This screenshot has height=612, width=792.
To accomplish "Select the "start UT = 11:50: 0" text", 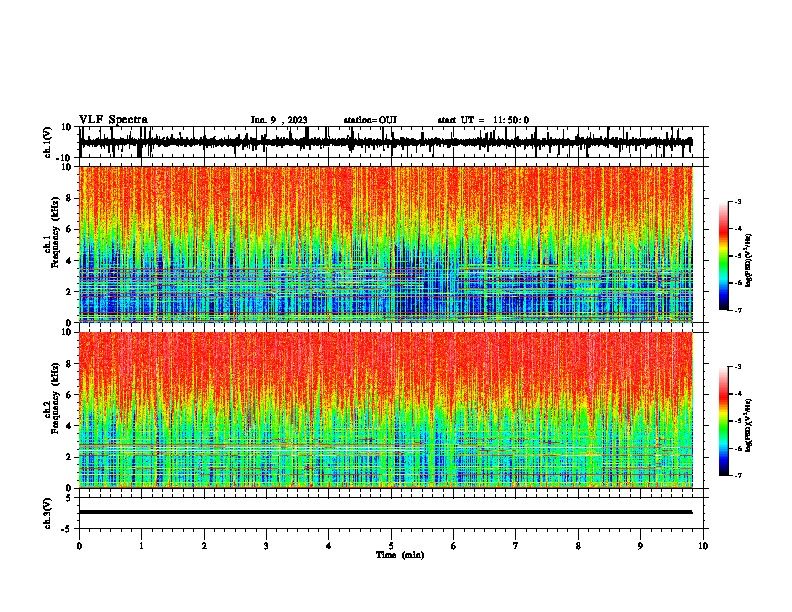I will 483,120.
